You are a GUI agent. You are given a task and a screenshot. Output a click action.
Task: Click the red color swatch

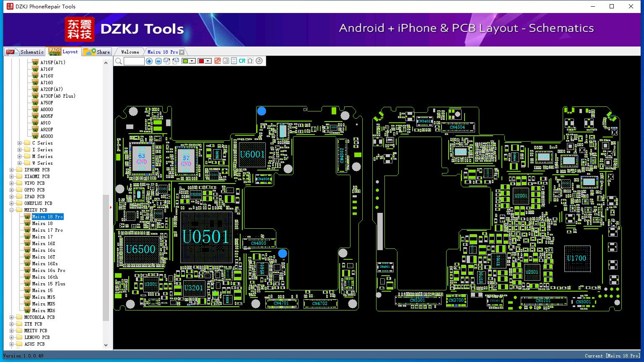(201, 61)
